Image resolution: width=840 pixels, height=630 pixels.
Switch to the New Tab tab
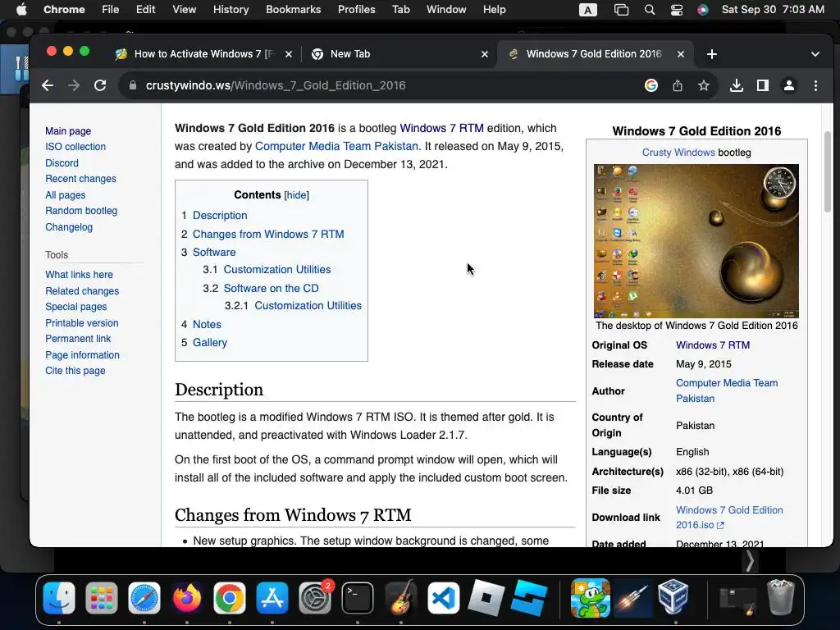click(399, 54)
